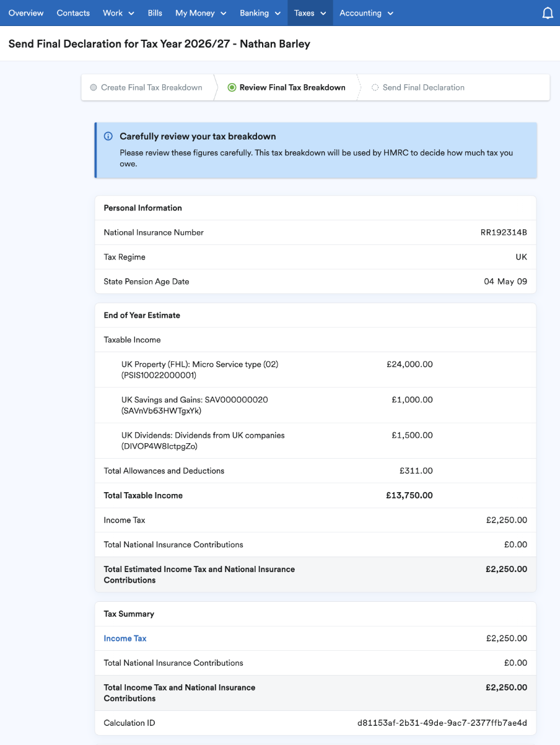560x745 pixels.
Task: Click the UK Dividends income row
Action: click(315, 441)
